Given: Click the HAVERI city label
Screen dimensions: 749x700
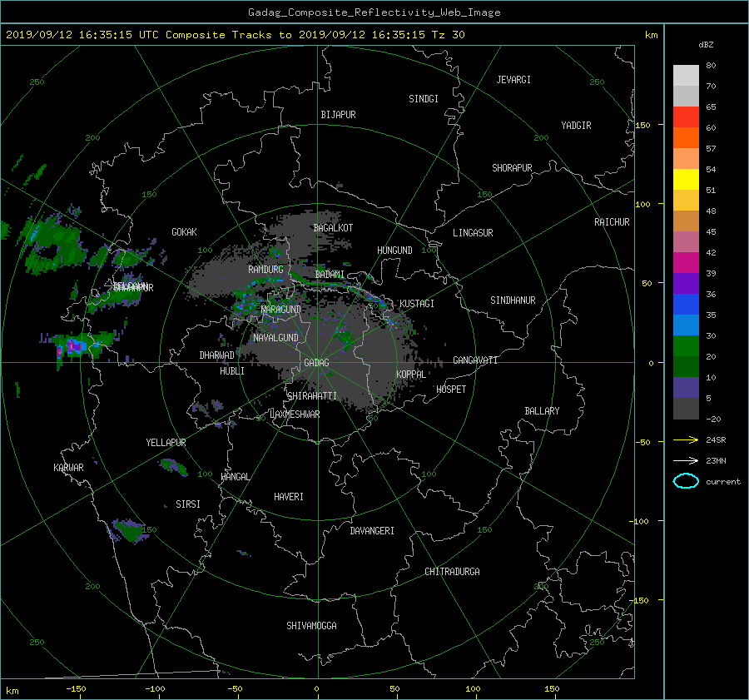Looking at the screenshot, I should pyautogui.click(x=289, y=497).
